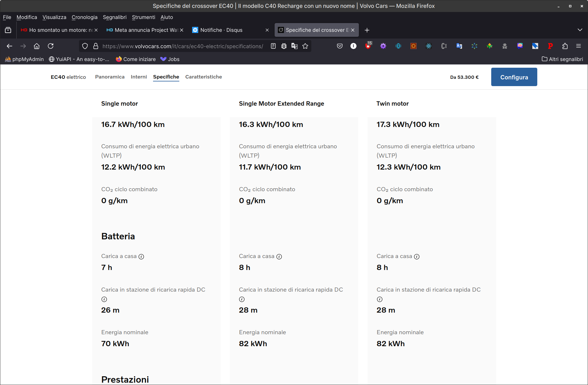
Task: Go to the Caratteristiche section
Action: coord(203,77)
